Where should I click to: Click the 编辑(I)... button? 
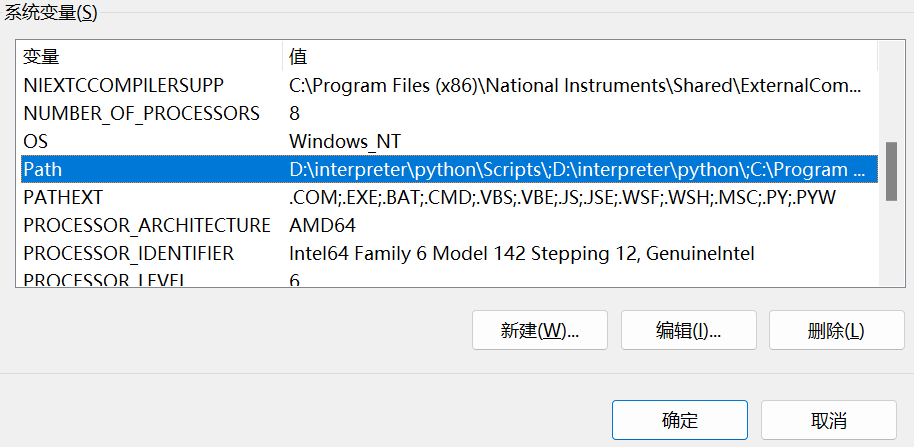point(689,331)
